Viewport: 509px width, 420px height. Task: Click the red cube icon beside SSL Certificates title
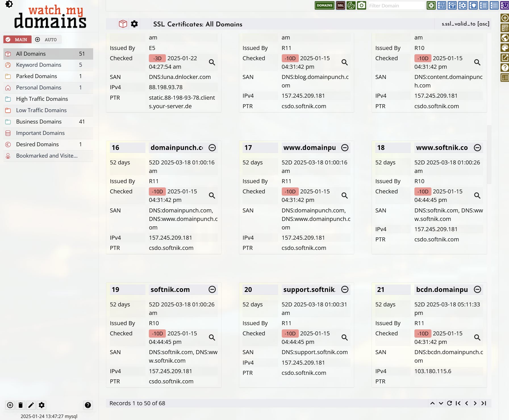123,24
